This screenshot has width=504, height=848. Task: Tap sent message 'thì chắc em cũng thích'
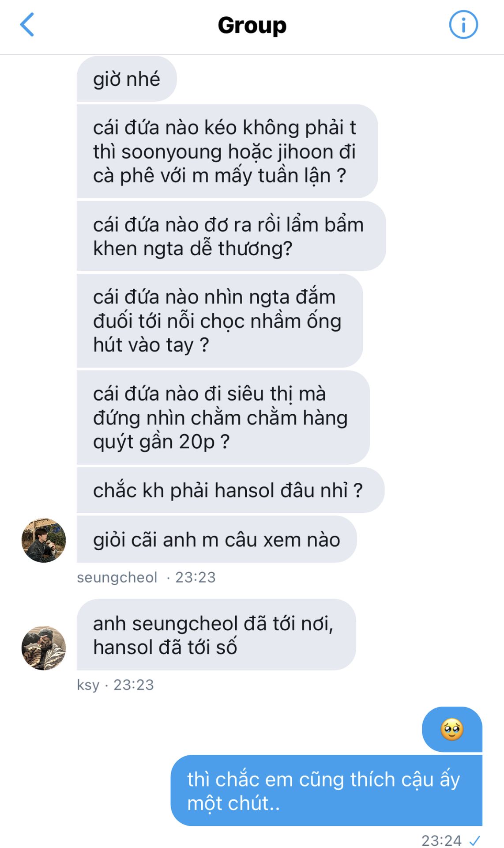326,791
